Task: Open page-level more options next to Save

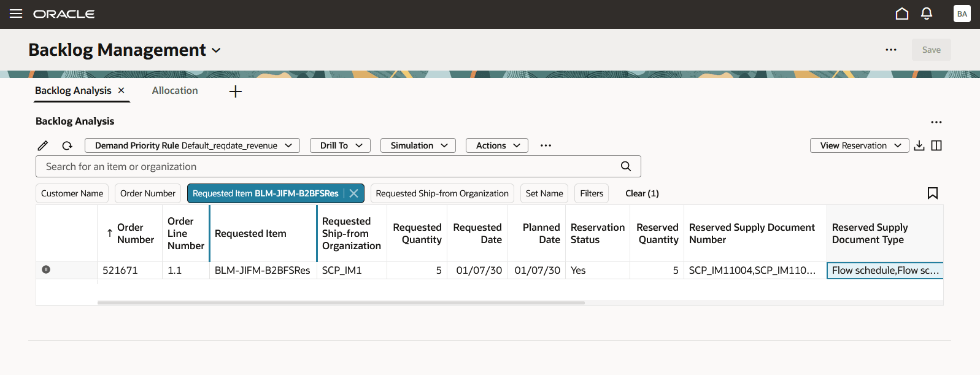Action: coord(891,50)
